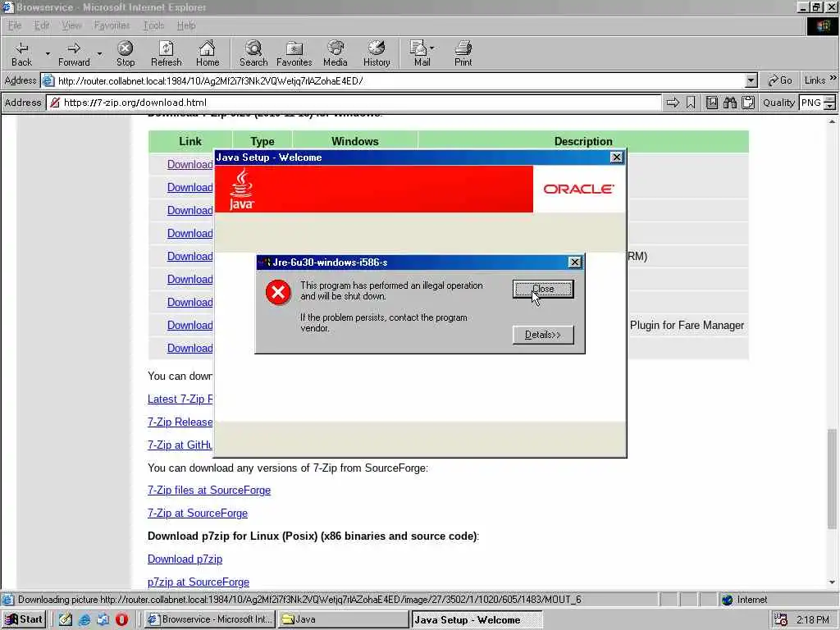Click the Print toolbar icon

463,53
